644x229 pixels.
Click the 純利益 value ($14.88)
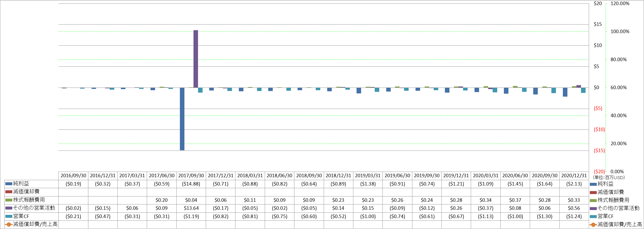pyautogui.click(x=191, y=184)
